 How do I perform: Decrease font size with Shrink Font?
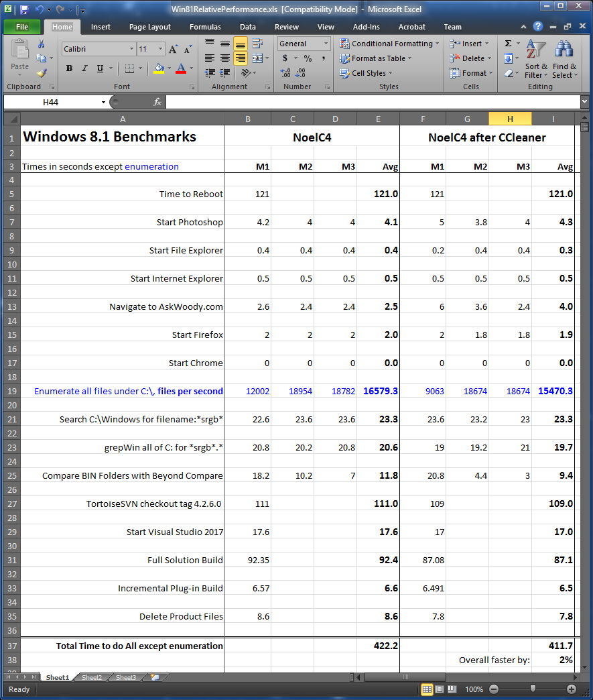[x=188, y=49]
